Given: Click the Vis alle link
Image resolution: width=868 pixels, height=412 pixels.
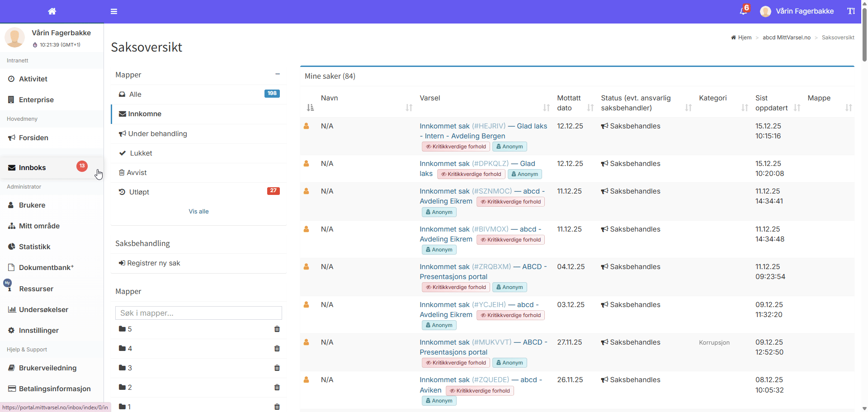Looking at the screenshot, I should [x=198, y=212].
